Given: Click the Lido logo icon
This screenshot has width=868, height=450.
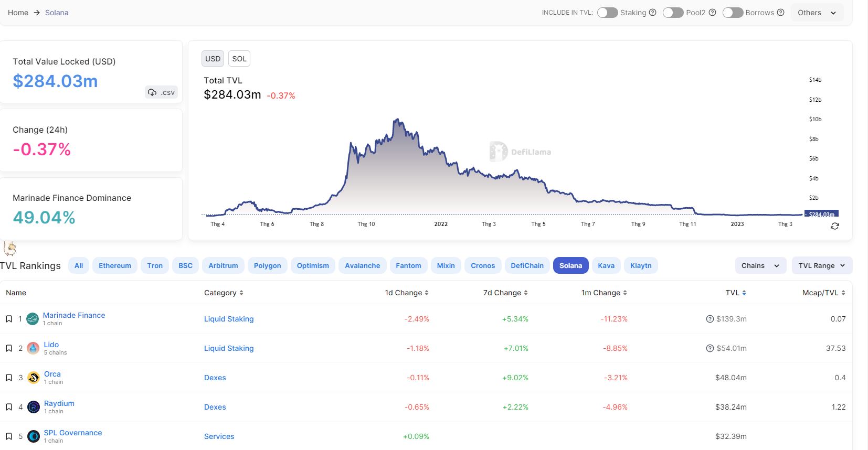Looking at the screenshot, I should click(33, 348).
